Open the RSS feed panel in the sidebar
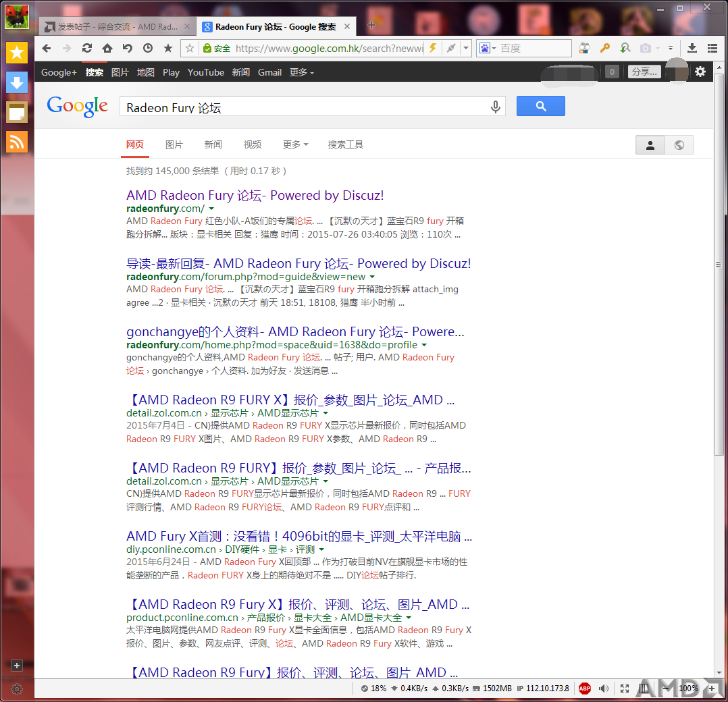Image resolution: width=728 pixels, height=702 pixels. pos(17,142)
